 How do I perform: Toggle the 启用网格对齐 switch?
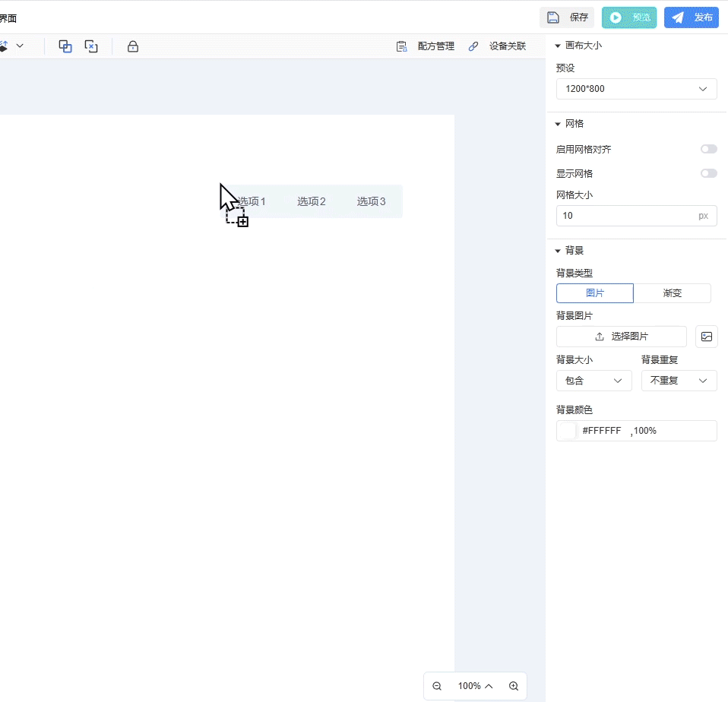708,150
